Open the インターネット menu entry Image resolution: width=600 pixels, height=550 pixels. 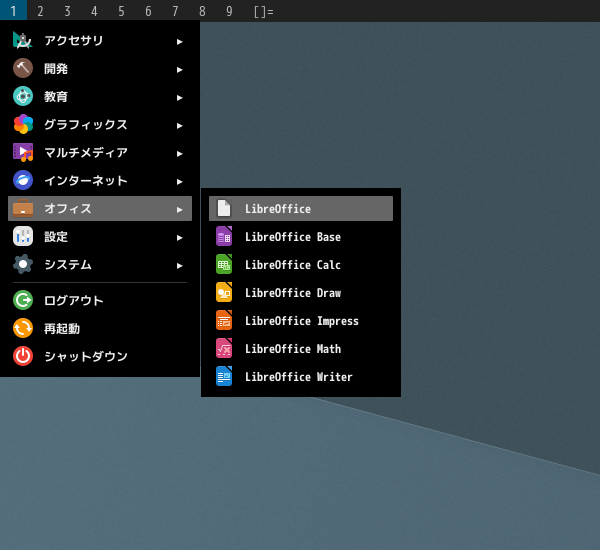point(100,180)
